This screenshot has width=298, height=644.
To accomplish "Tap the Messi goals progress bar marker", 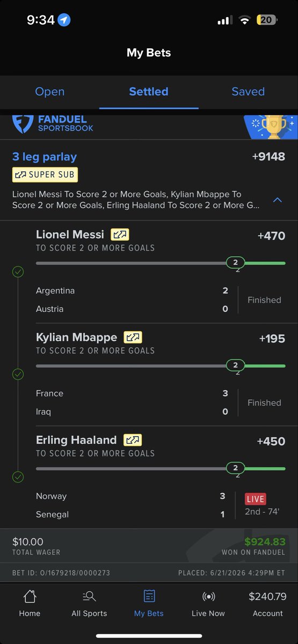I will point(235,262).
